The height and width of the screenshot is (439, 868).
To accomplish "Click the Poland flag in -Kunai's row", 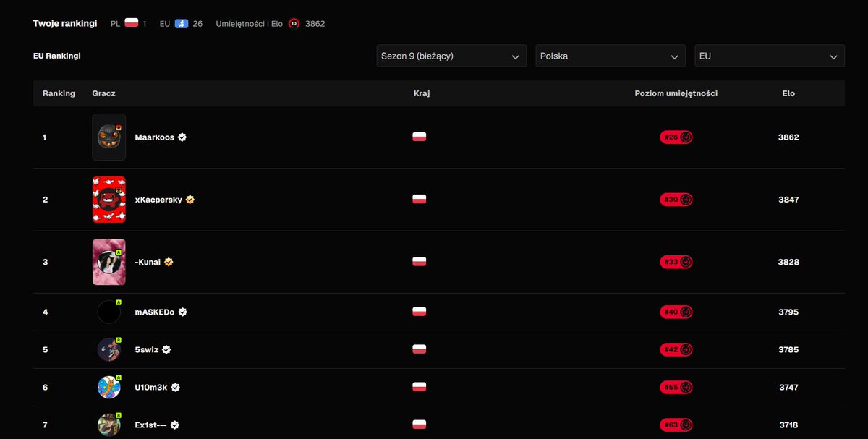I will 420,261.
